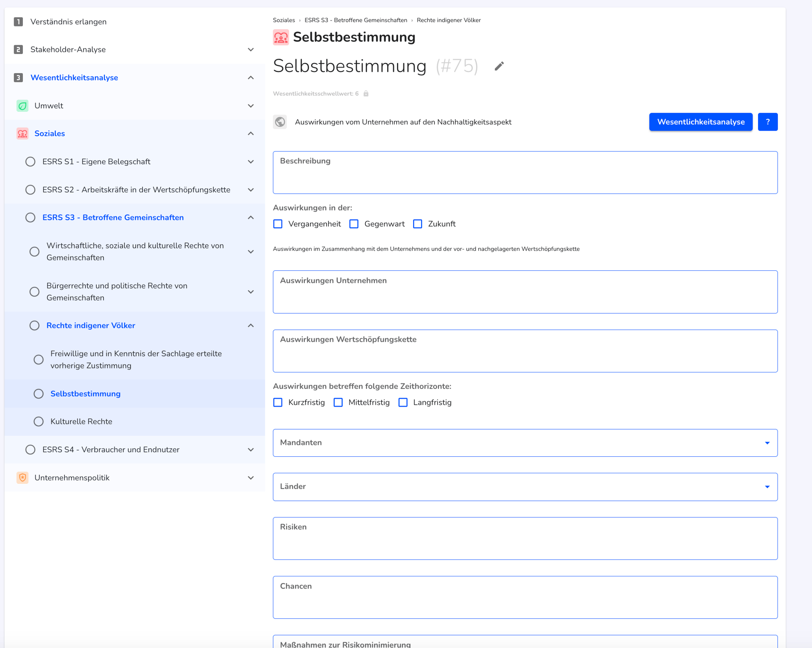812x648 pixels.
Task: Open Verständnis erlangen step
Action: point(68,22)
